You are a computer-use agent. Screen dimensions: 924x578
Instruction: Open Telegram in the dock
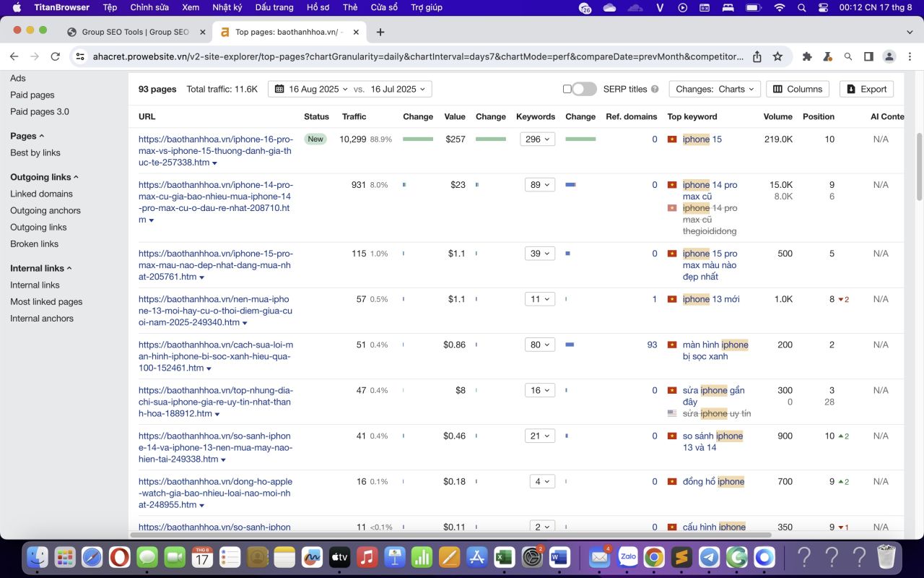709,557
